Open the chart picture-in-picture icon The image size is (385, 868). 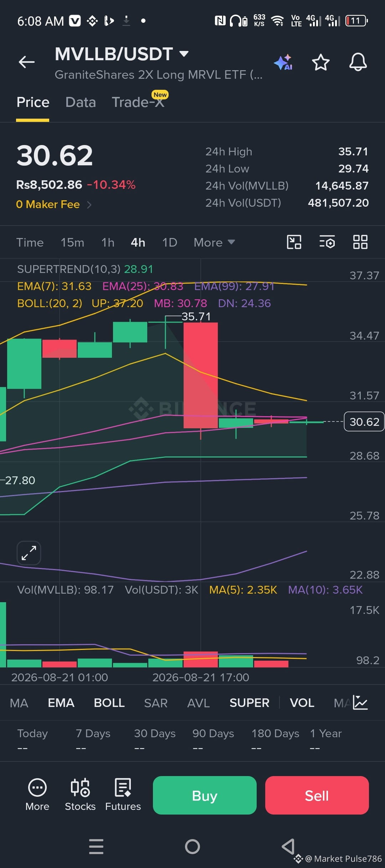point(294,242)
